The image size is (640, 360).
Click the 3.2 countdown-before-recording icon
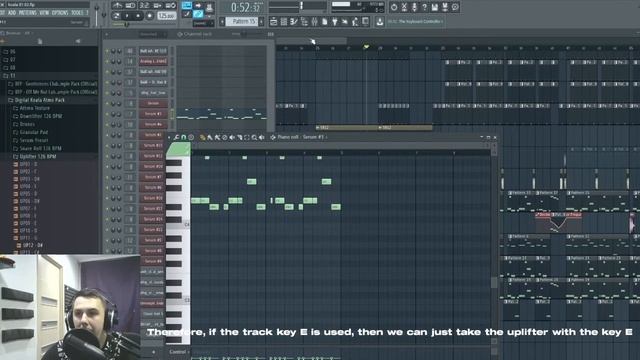point(144,6)
